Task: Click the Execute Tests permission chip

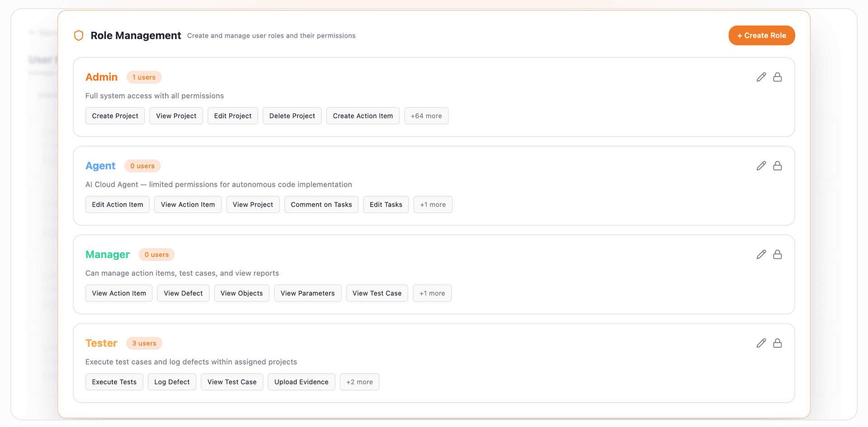Action: 114,382
